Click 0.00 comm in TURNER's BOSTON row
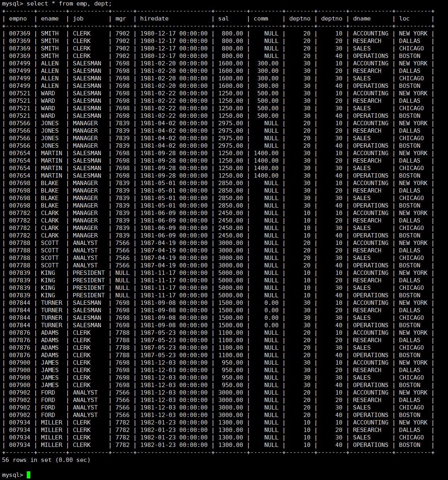Image resolution: width=448 pixels, height=480 pixels. [x=271, y=325]
